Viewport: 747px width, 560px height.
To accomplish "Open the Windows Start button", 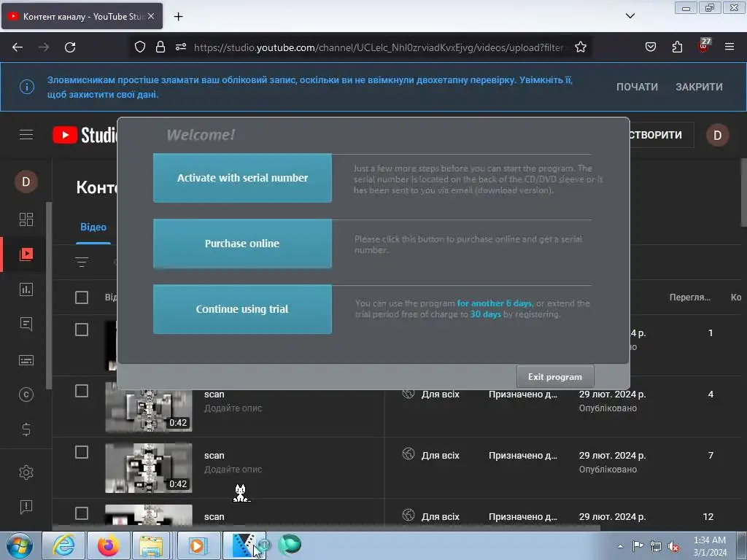I will (20, 545).
